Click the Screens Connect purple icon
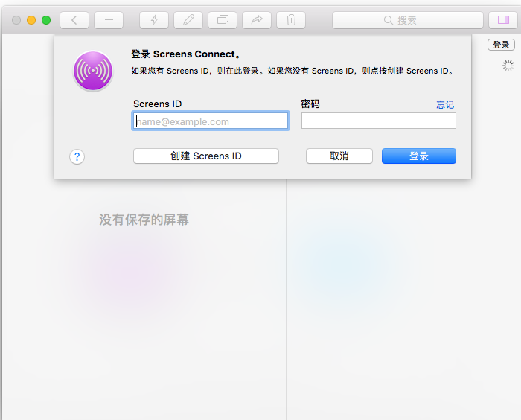Screen dimensions: 521x420 pos(93,71)
